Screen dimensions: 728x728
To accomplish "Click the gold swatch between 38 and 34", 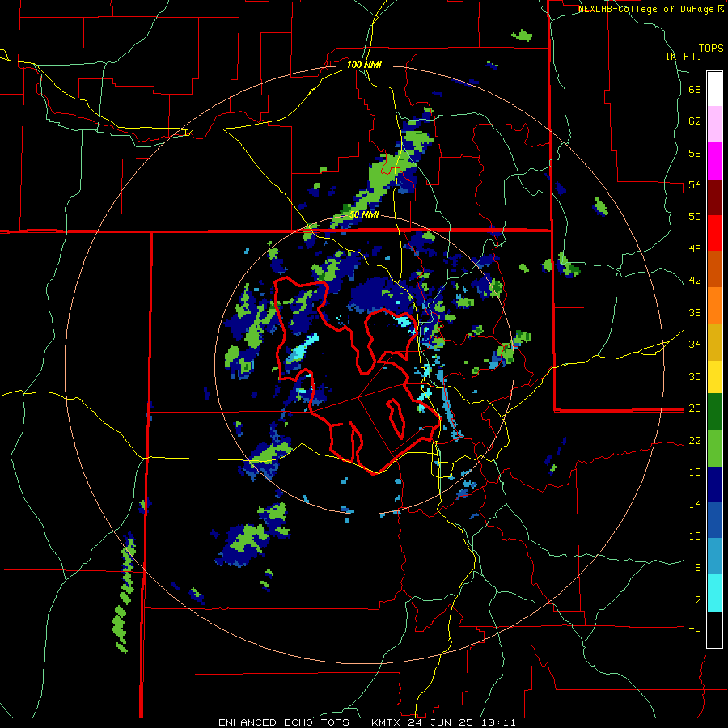I will pyautogui.click(x=714, y=342).
